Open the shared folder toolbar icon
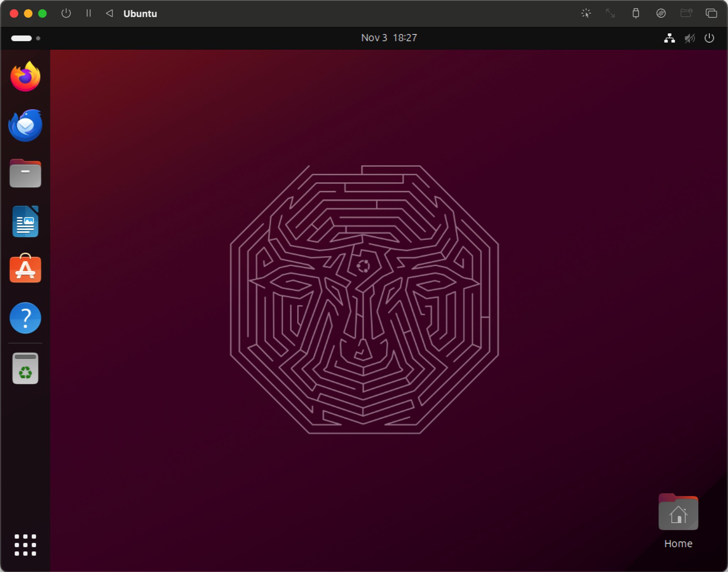This screenshot has height=572, width=728. click(686, 13)
